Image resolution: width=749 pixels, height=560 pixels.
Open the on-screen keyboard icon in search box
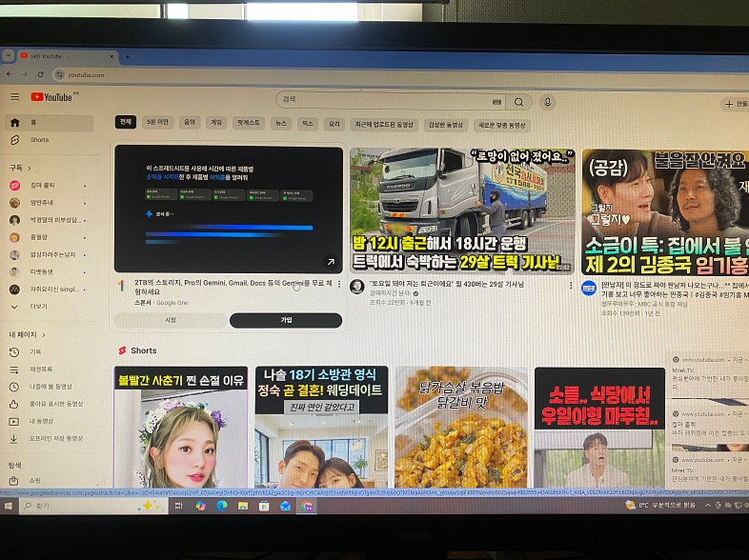tap(496, 102)
